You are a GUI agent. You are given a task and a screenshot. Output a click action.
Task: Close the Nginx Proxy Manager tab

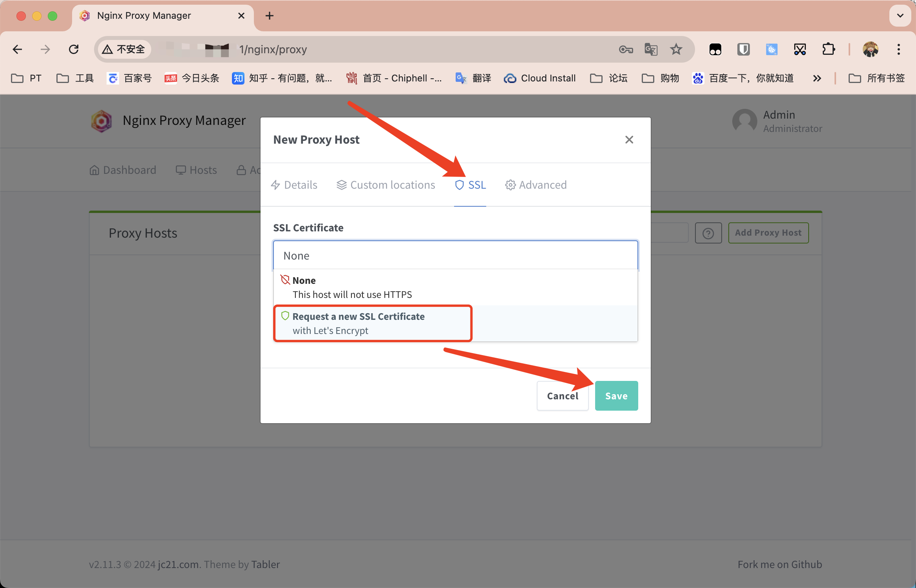coord(241,16)
